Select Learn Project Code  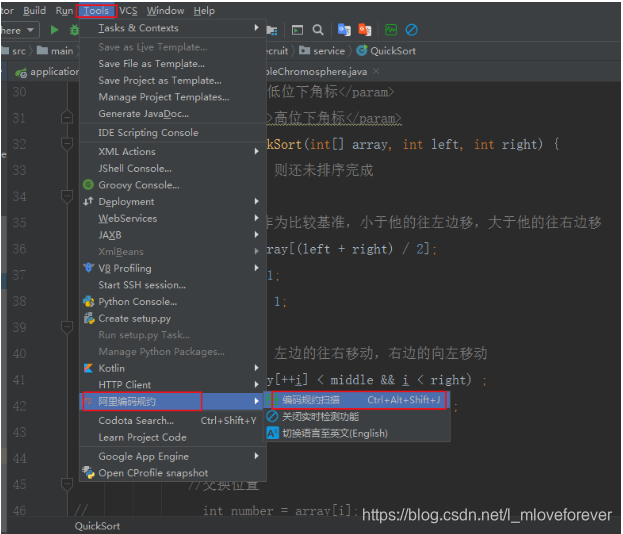pyautogui.click(x=173, y=437)
